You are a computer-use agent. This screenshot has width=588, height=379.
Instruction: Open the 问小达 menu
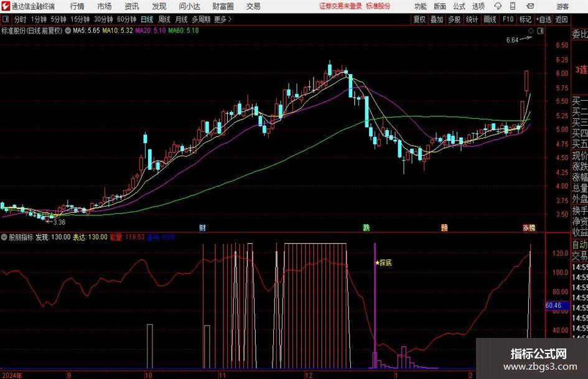[189, 6]
